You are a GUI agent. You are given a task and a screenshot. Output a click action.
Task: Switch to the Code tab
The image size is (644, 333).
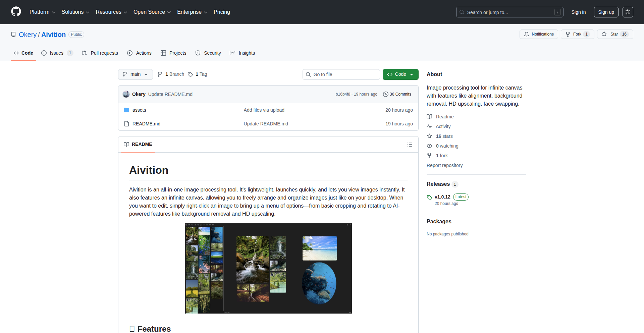[23, 53]
